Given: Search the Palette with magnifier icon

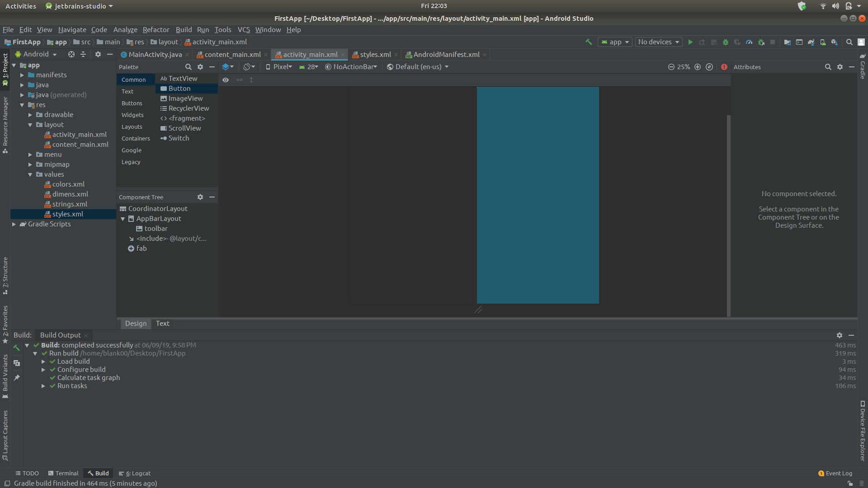Looking at the screenshot, I should (x=189, y=67).
